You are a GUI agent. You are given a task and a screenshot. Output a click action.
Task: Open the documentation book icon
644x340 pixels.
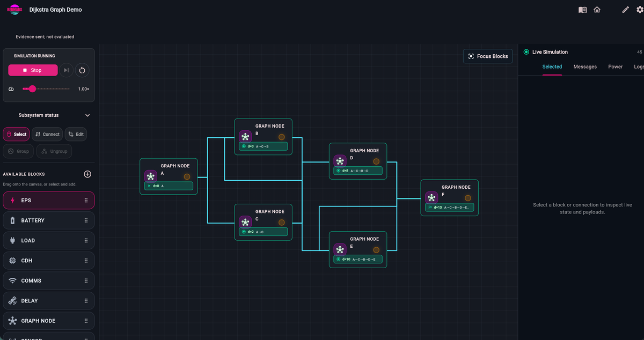(582, 10)
